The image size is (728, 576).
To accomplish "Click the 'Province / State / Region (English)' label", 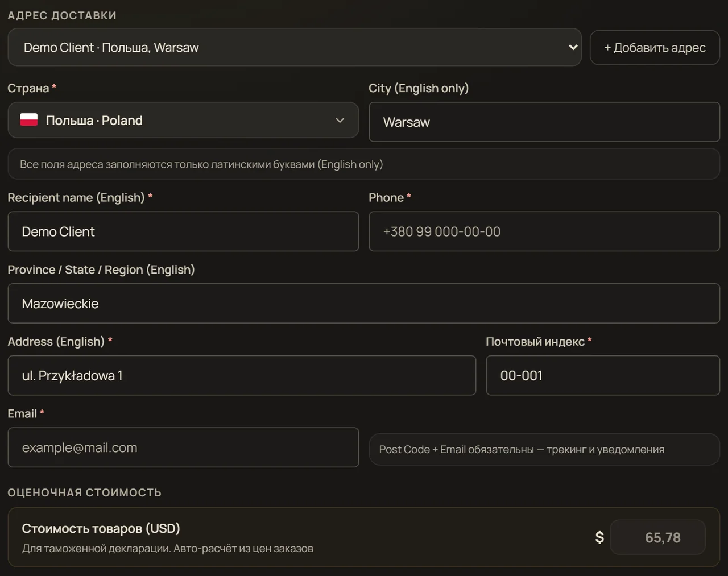I will pyautogui.click(x=101, y=270).
